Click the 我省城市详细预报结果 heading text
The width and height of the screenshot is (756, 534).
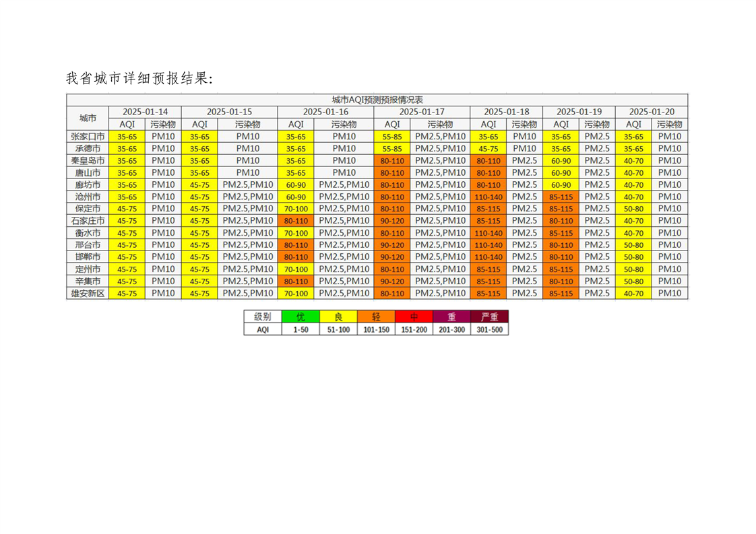tap(139, 78)
